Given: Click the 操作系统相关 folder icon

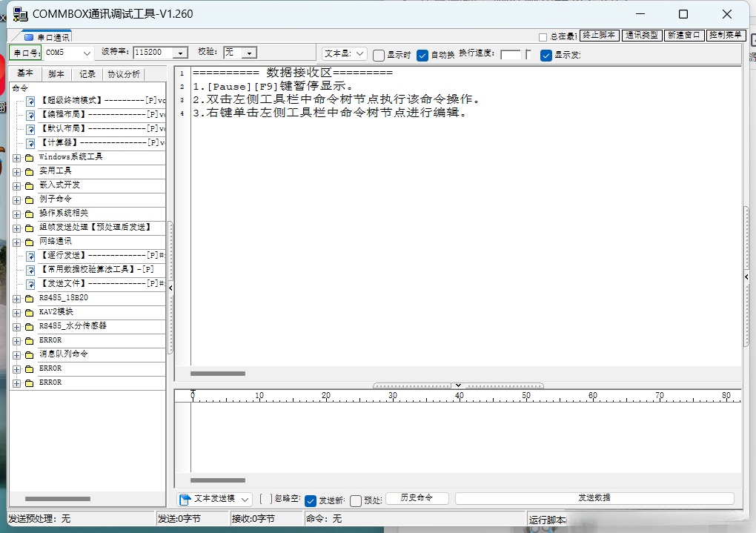Looking at the screenshot, I should pos(30,213).
